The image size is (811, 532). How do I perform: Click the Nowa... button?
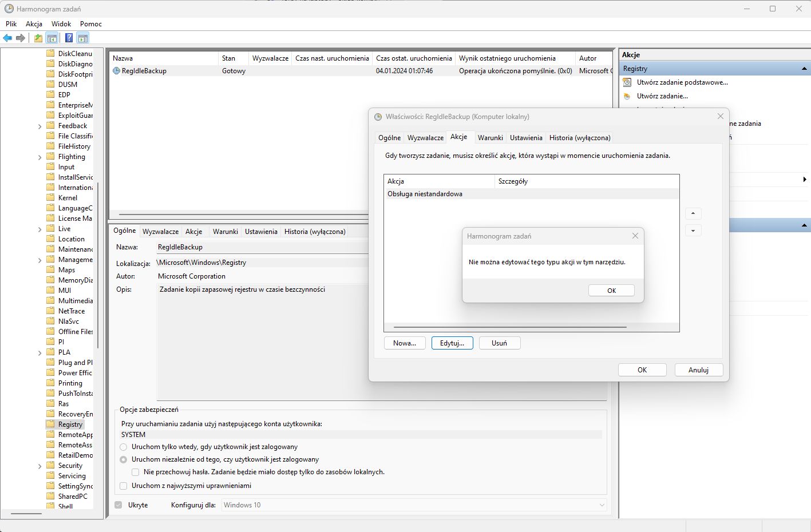[404, 343]
